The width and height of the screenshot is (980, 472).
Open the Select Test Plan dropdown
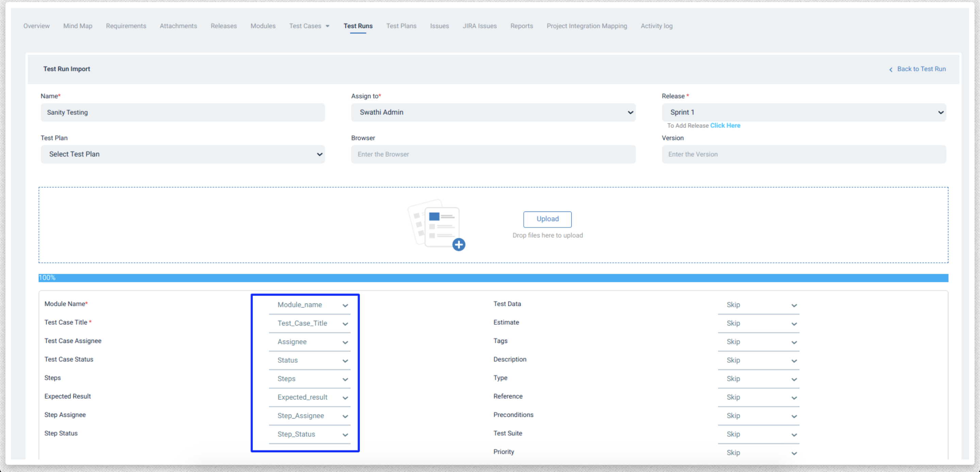(x=183, y=154)
